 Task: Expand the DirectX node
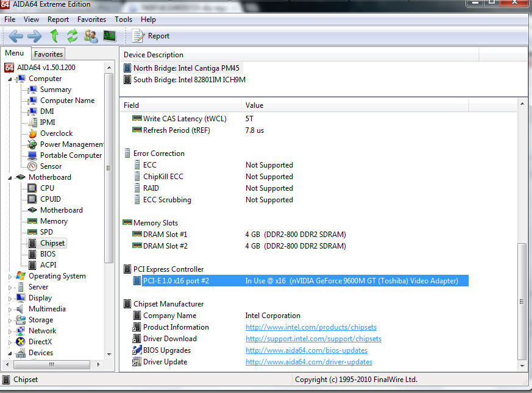(10, 342)
